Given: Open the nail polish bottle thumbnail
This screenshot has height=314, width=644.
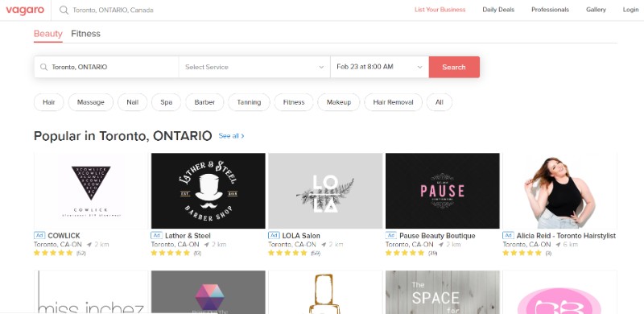Looking at the screenshot, I should (325, 291).
